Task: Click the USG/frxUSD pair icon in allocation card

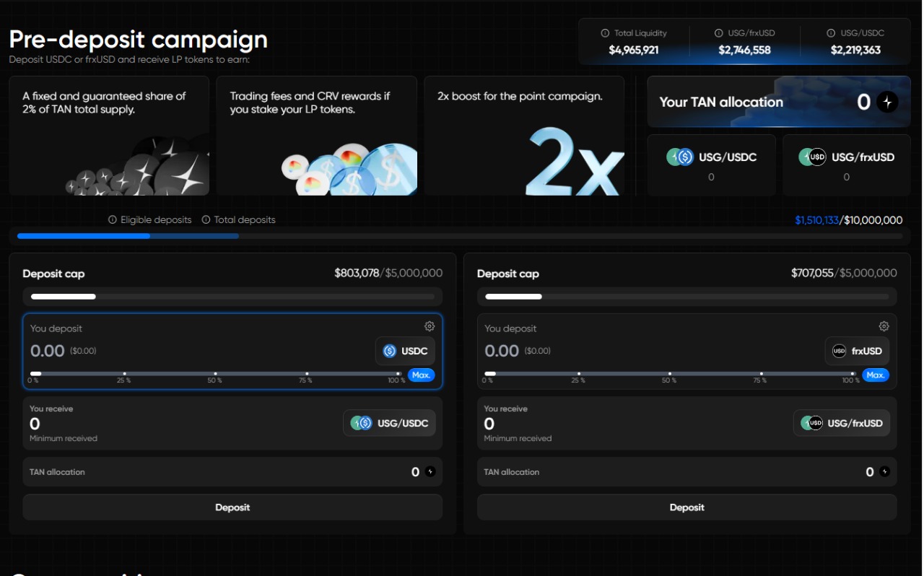Action: click(x=812, y=157)
